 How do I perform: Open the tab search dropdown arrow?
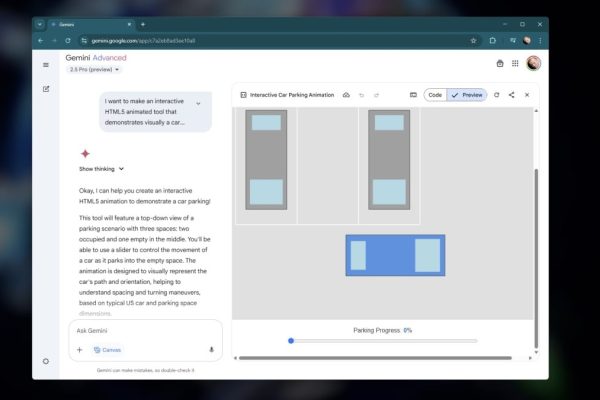coord(40,24)
